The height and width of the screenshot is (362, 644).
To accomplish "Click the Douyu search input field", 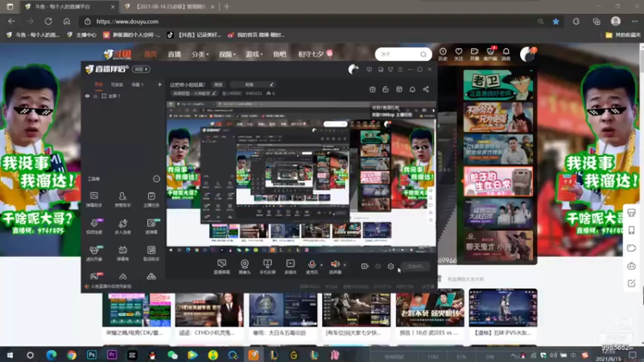I will coord(398,54).
